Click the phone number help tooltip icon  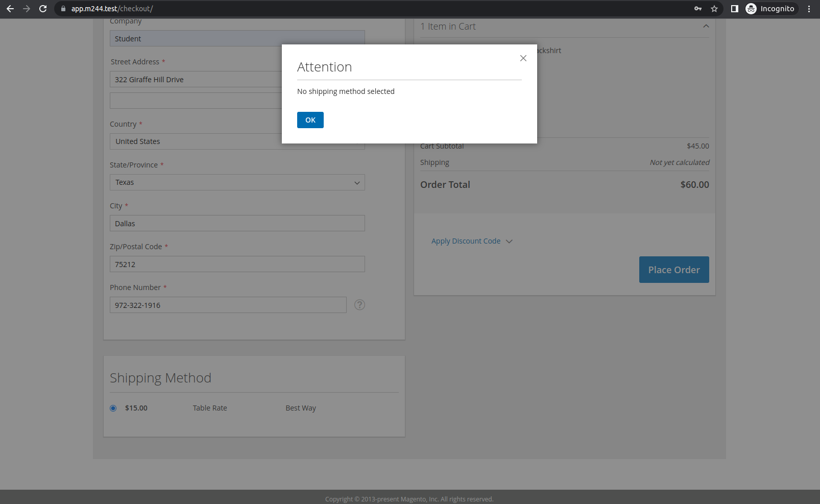(x=359, y=305)
